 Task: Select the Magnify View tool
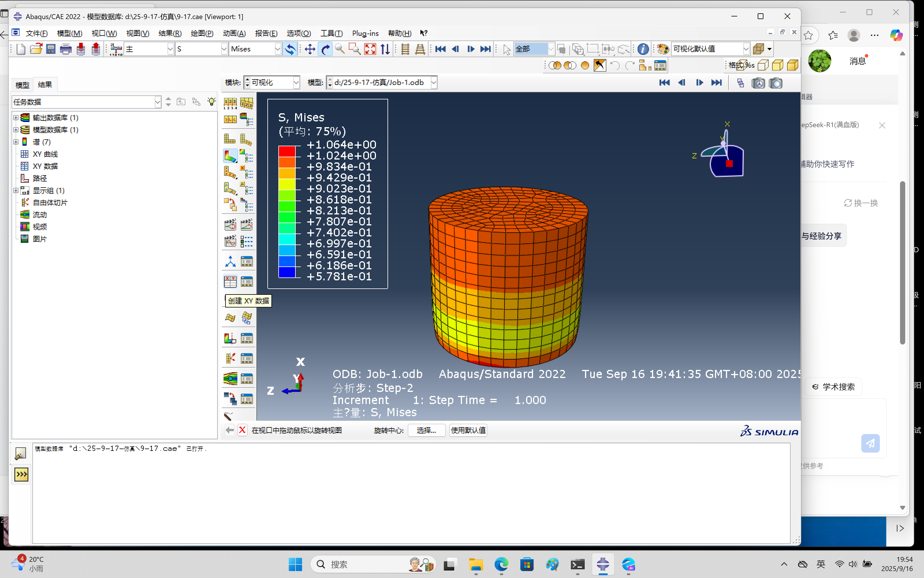pos(340,49)
